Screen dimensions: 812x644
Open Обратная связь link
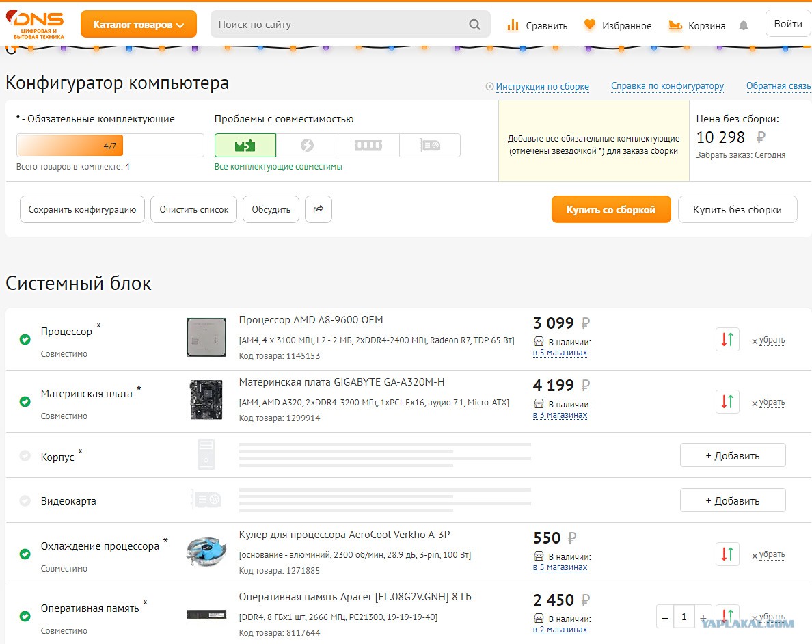779,86
